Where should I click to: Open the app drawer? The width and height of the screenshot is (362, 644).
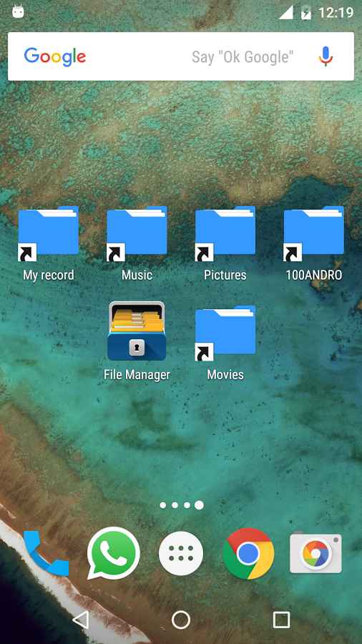(181, 553)
